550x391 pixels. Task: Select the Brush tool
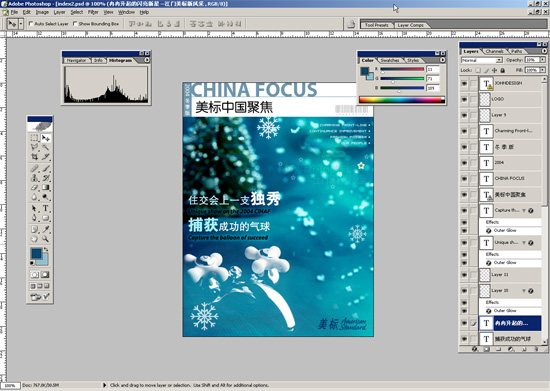[x=45, y=168]
